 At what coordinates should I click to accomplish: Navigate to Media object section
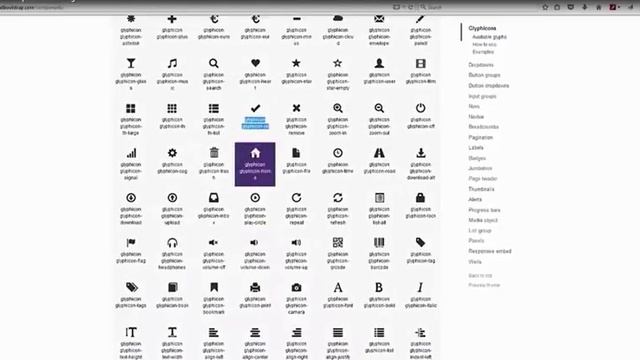483,220
